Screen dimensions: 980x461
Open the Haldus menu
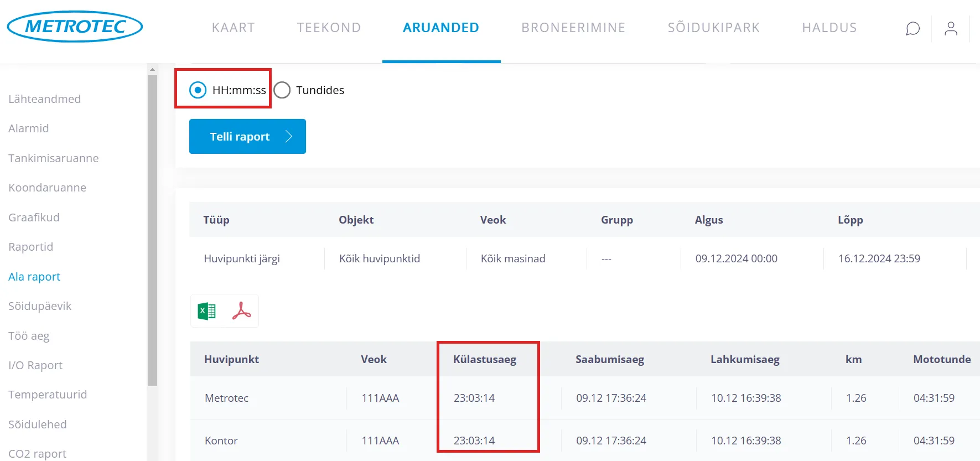click(x=829, y=28)
